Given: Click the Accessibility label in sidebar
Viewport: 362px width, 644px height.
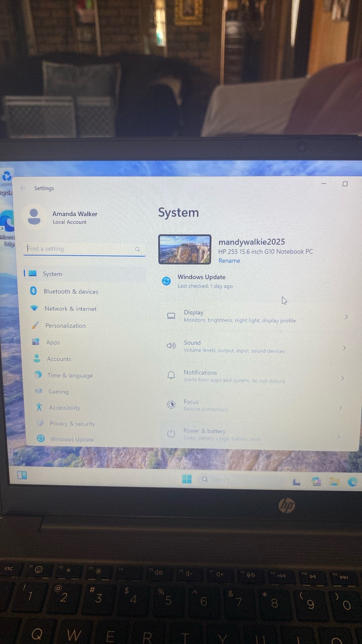Looking at the screenshot, I should point(65,408).
